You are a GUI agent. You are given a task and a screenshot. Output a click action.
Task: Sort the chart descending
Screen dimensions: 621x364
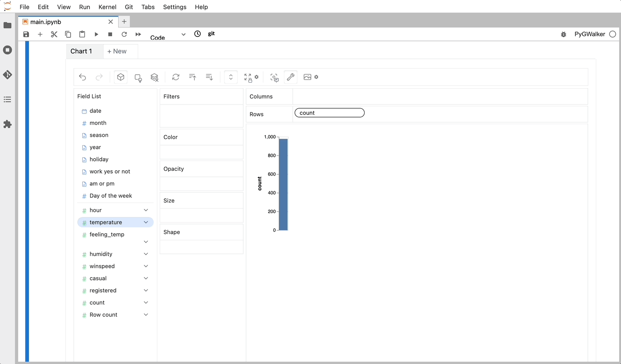(x=209, y=77)
